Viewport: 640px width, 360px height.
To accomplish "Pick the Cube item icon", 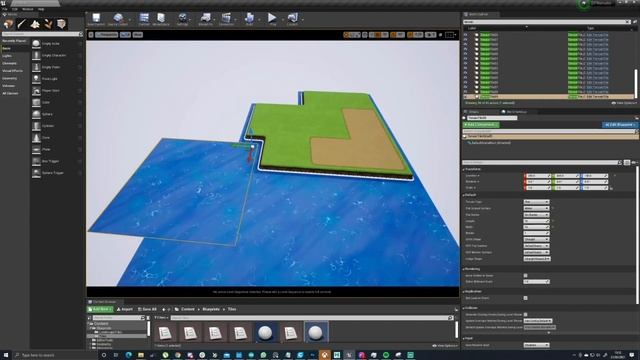I will (x=36, y=102).
